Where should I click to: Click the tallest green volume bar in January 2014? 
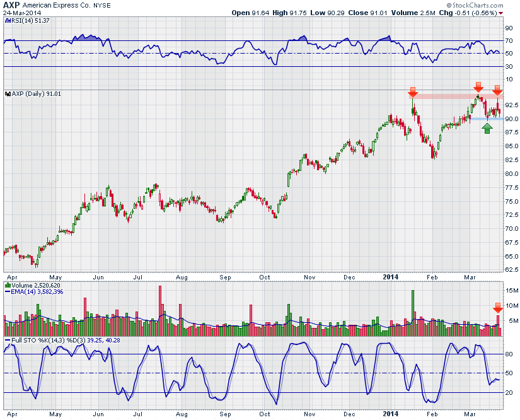[x=413, y=313]
